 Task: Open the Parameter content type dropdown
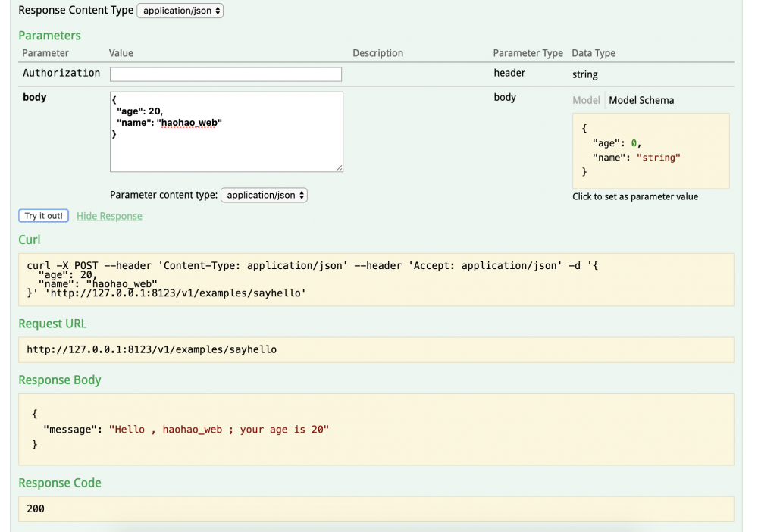(262, 195)
